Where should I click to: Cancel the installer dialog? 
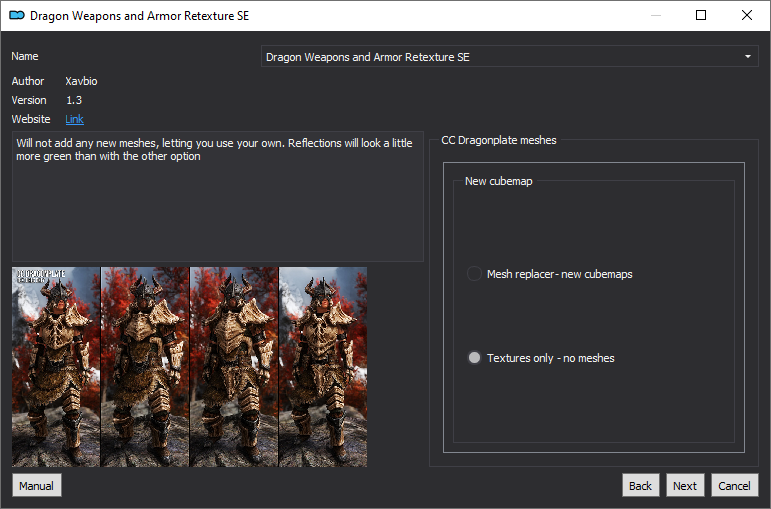(735, 486)
